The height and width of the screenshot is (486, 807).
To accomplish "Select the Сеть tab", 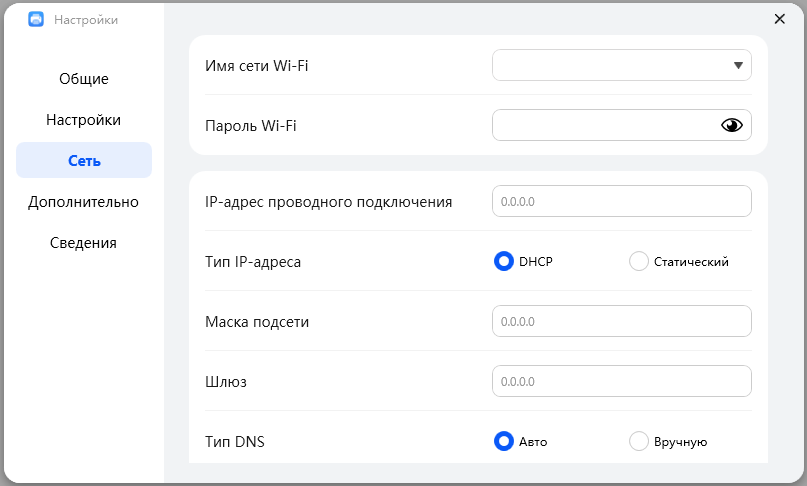I will pyautogui.click(x=84, y=160).
